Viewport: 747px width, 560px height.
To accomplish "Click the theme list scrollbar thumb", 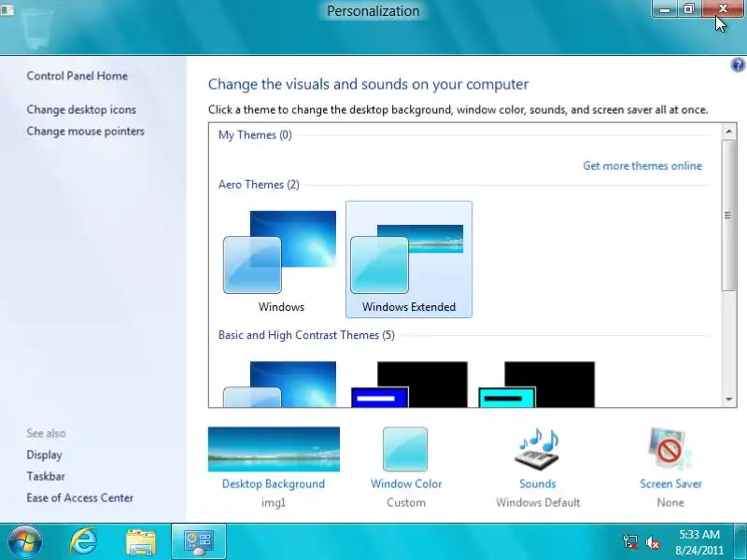I will click(x=729, y=216).
